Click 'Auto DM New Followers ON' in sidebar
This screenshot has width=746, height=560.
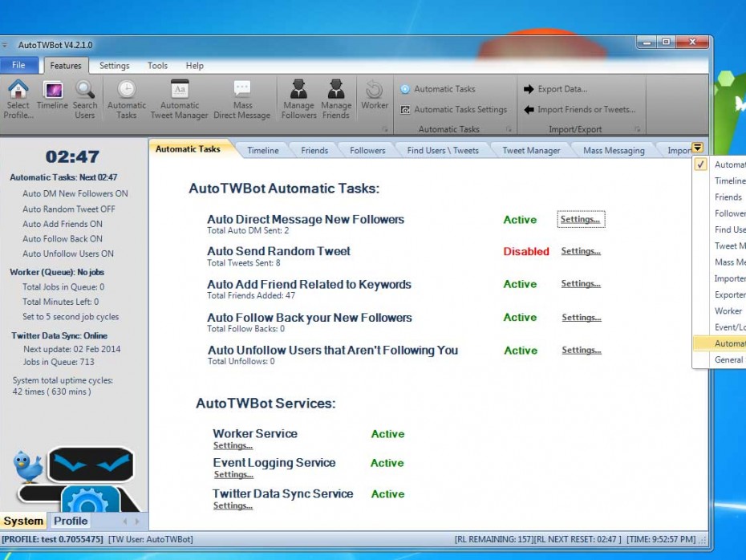point(75,193)
